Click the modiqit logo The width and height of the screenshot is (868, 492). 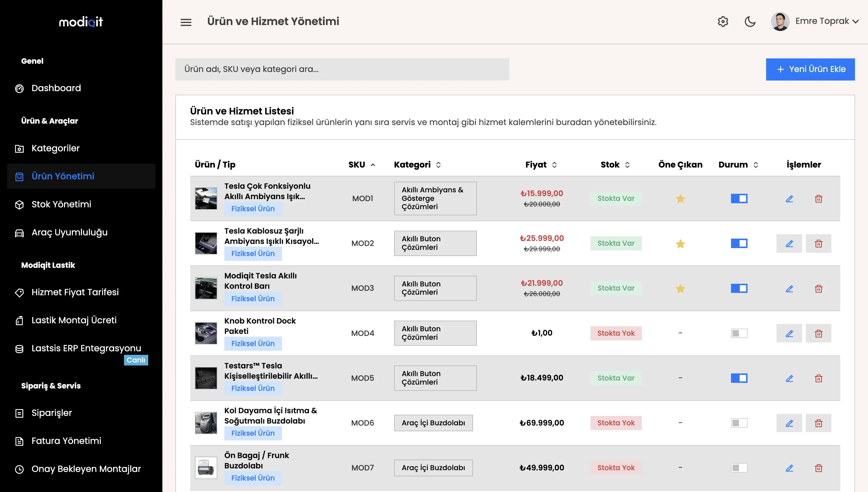(x=81, y=22)
